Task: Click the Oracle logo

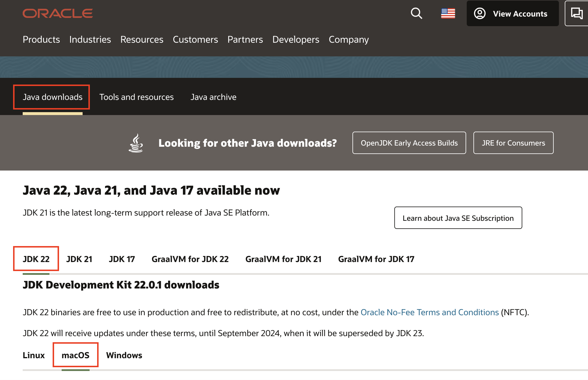Action: (x=58, y=13)
